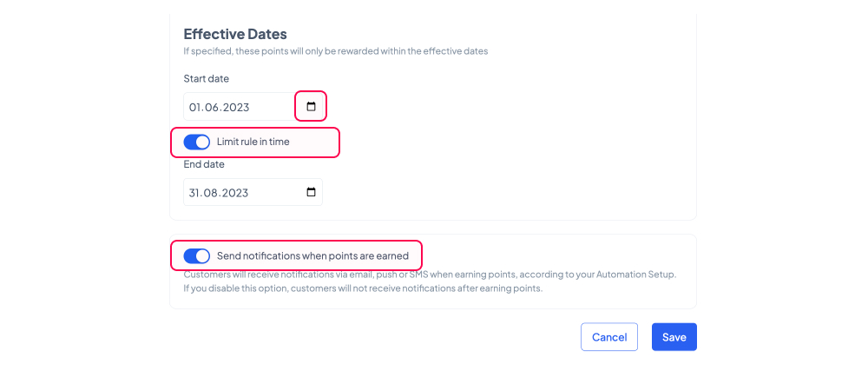Disable the Limit rule in time toggle
This screenshot has width=868, height=371.
[196, 142]
